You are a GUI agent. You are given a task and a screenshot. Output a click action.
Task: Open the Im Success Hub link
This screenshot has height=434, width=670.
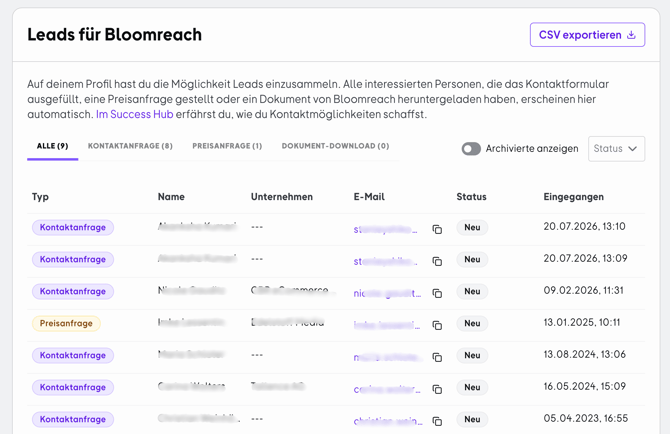click(x=135, y=114)
